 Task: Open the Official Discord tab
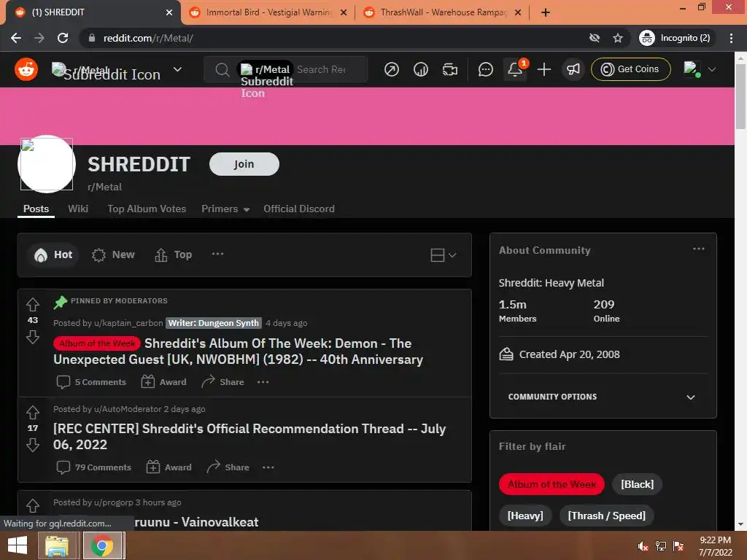[x=299, y=209]
